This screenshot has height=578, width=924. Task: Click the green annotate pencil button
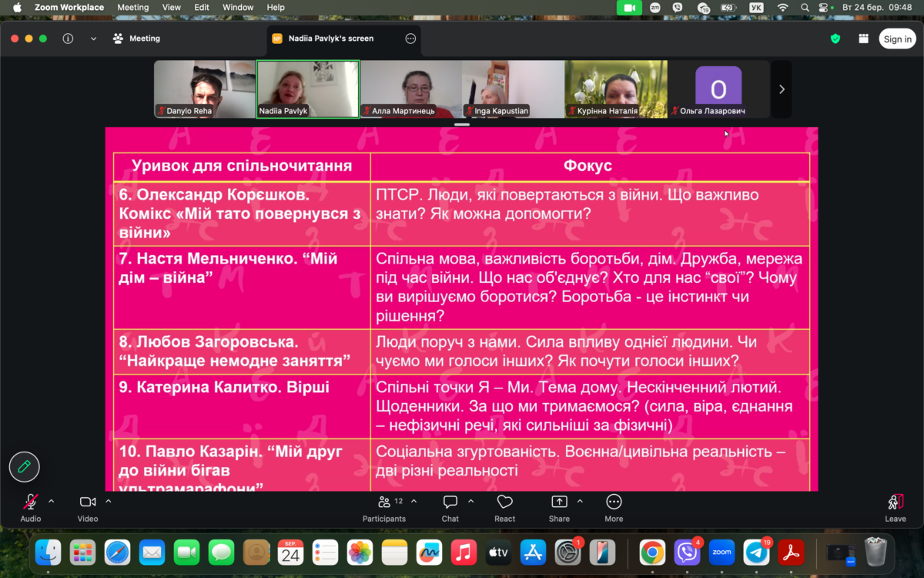pyautogui.click(x=24, y=466)
